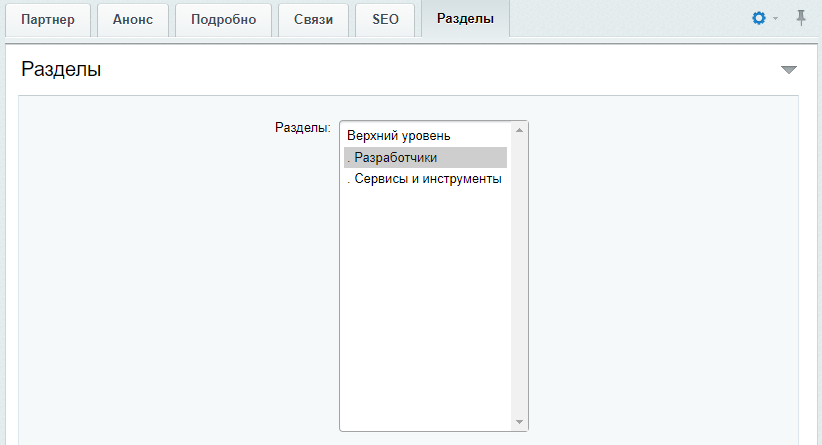Click the Разделы section heading
The height and width of the screenshot is (445, 822).
(x=61, y=69)
